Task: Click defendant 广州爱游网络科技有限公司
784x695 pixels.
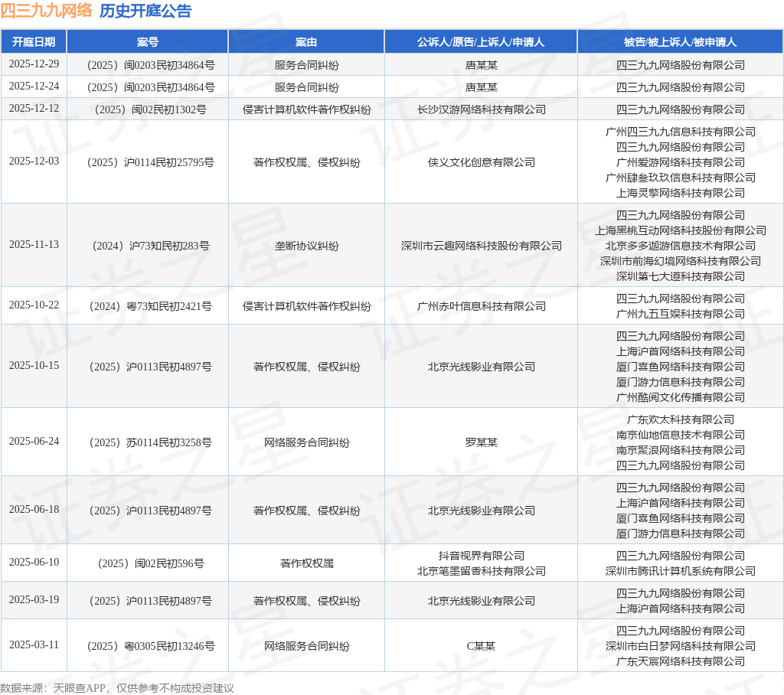Action: [680, 162]
